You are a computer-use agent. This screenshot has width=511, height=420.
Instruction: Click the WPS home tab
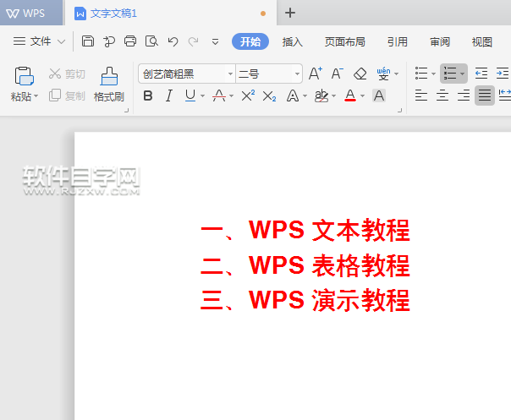pyautogui.click(x=31, y=13)
